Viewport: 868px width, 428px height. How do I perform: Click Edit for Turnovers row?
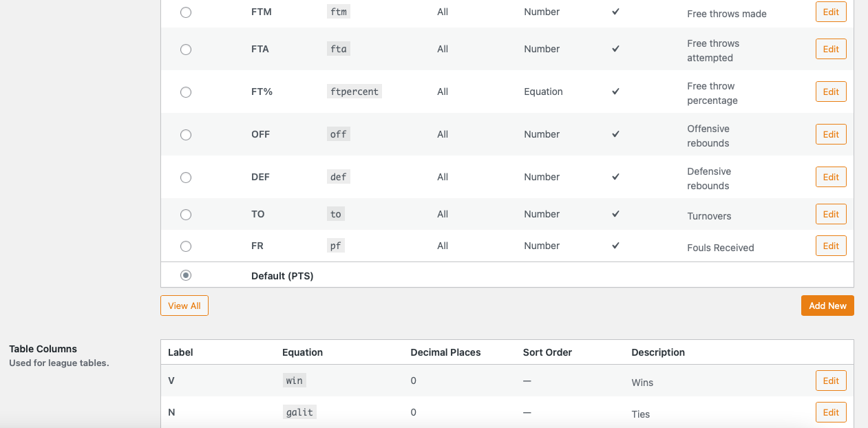(831, 214)
